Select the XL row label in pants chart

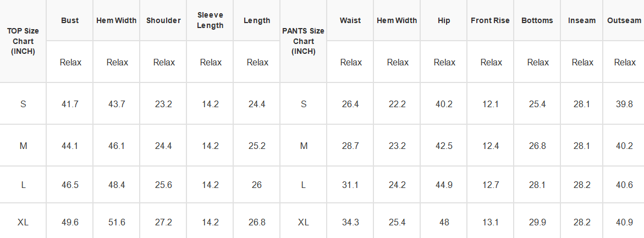pyautogui.click(x=304, y=223)
